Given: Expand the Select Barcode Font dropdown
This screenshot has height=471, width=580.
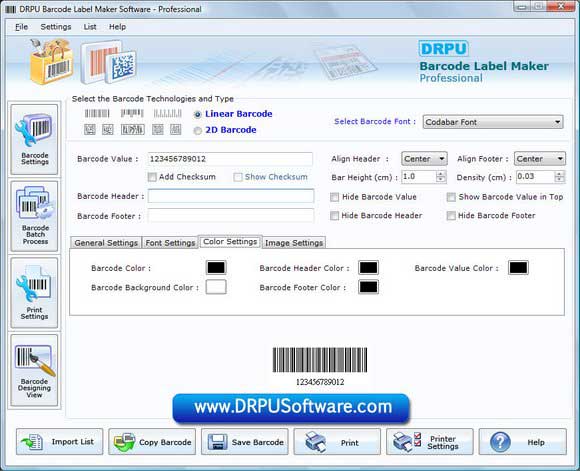Looking at the screenshot, I should (x=493, y=122).
